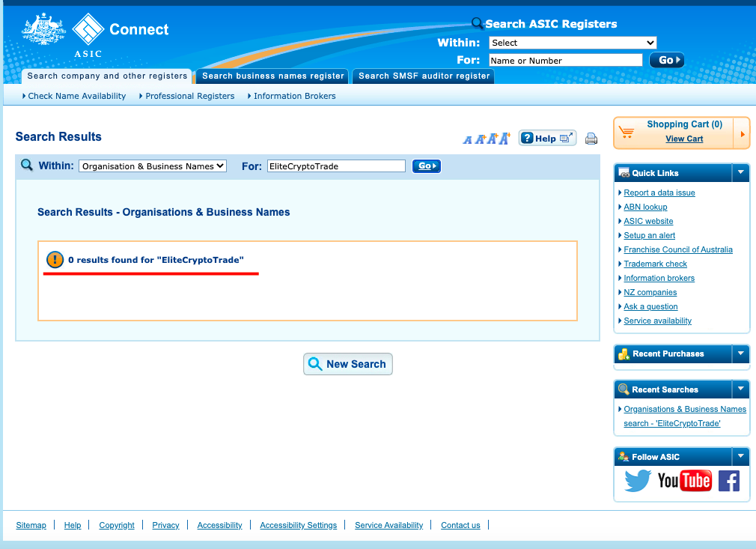Open Sitemap footer link
The image size is (756, 549).
tap(31, 525)
